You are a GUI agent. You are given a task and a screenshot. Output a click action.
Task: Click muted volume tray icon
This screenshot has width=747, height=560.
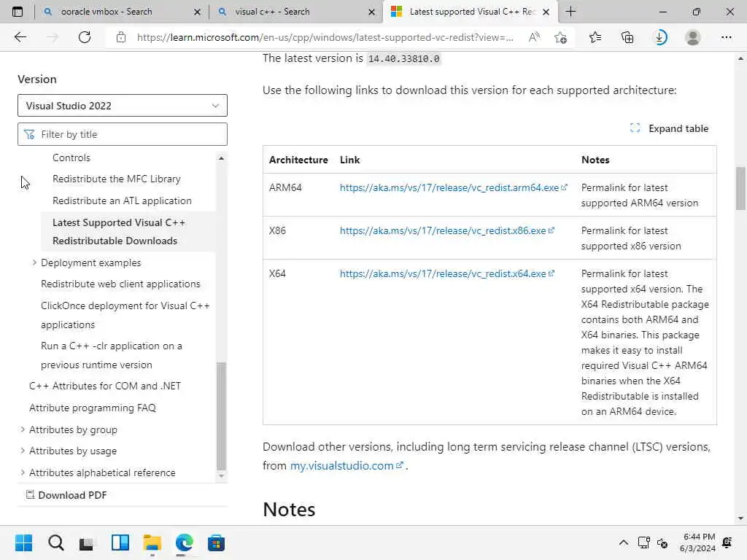tap(662, 542)
